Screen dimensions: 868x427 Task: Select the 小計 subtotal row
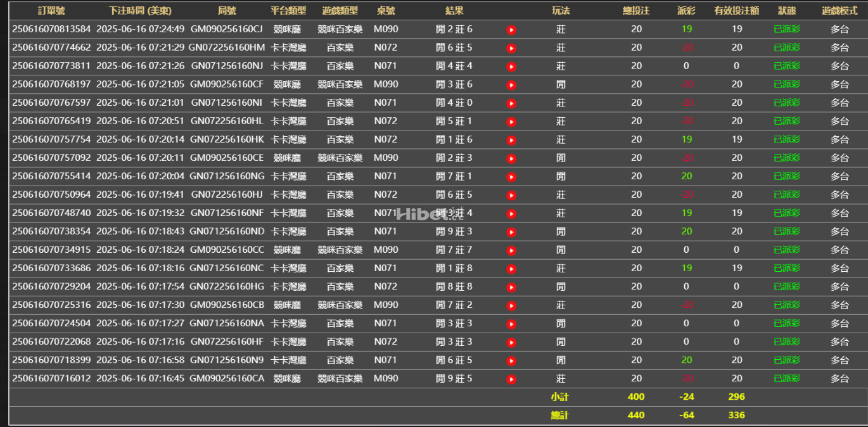point(561,397)
